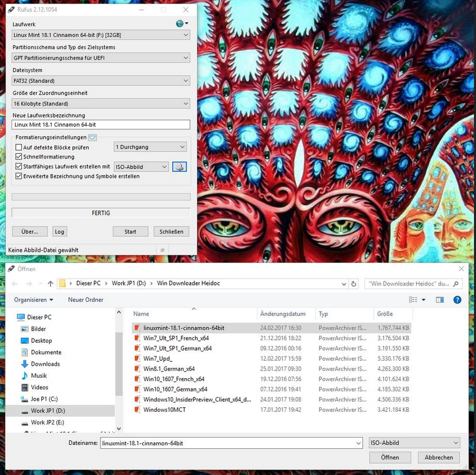Click Schließen button in Rufus
The width and height of the screenshot is (476, 475).
[x=172, y=231]
